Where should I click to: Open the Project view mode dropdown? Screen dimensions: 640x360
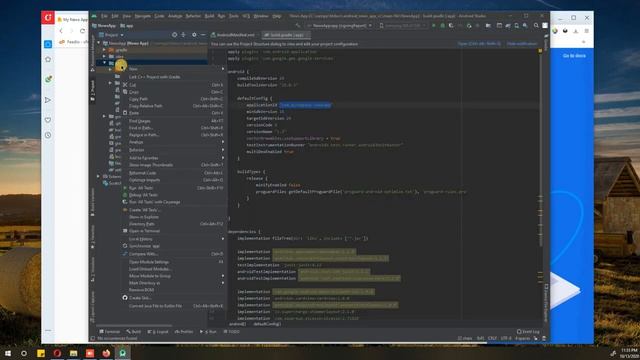click(111, 35)
